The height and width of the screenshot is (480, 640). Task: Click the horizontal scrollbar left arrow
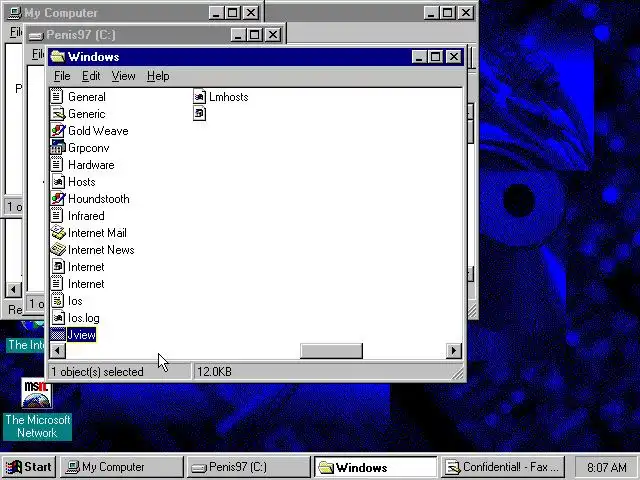[58, 351]
